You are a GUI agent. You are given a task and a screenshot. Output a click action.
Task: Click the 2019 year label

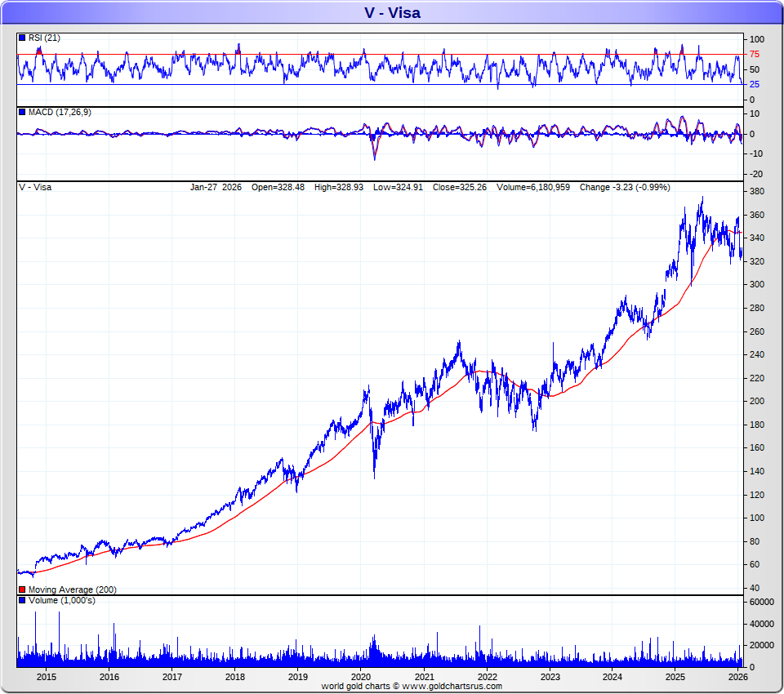(x=298, y=677)
